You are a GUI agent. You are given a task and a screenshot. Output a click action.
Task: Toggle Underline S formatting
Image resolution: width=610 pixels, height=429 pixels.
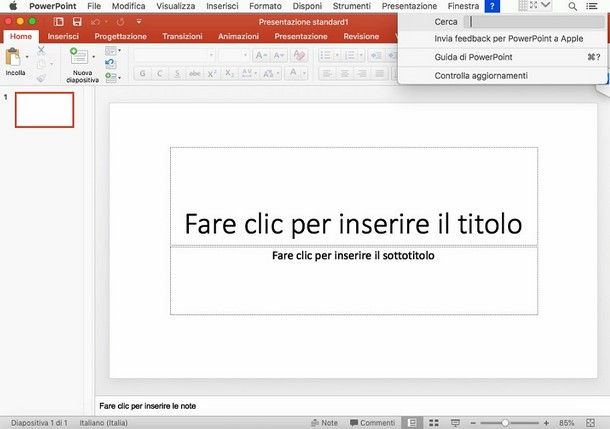[177, 74]
